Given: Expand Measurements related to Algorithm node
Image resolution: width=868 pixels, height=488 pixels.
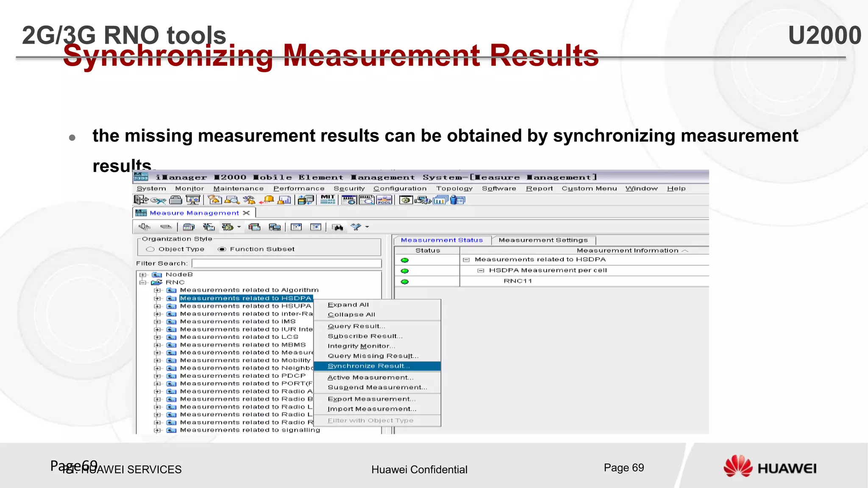Looking at the screenshot, I should click(x=157, y=290).
